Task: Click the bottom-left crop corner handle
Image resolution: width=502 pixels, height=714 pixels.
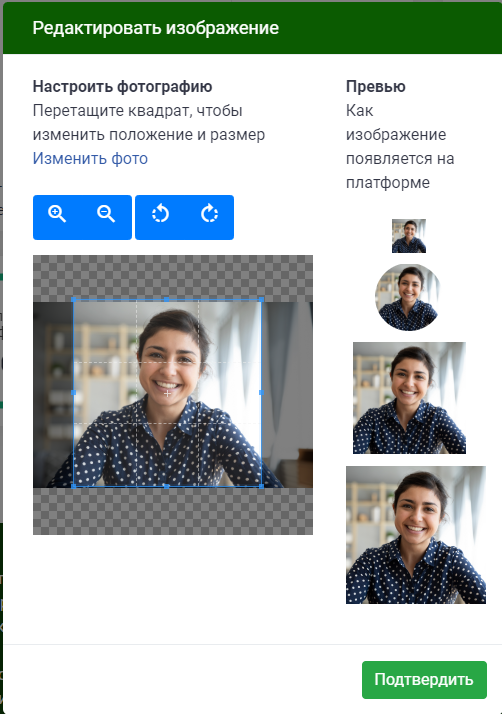Action: point(74,486)
